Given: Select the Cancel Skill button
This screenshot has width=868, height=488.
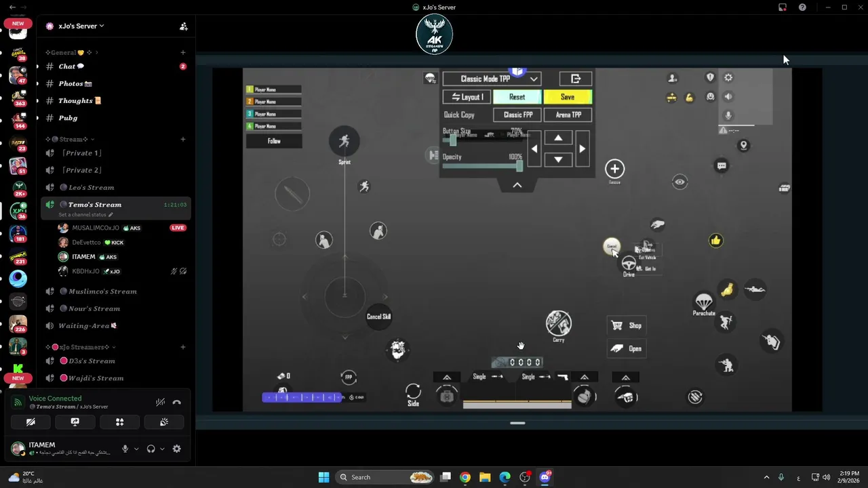Looking at the screenshot, I should 378,317.
